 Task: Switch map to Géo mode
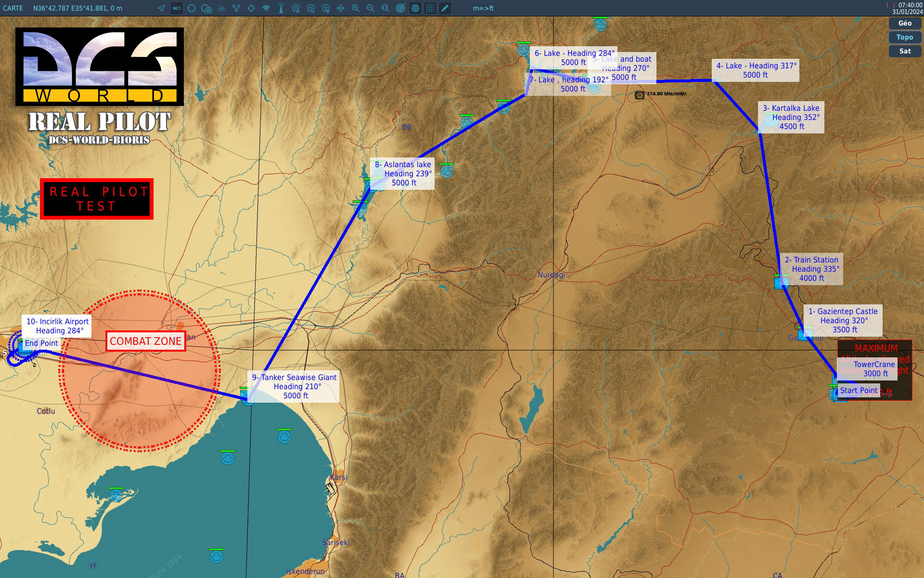pyautogui.click(x=905, y=23)
